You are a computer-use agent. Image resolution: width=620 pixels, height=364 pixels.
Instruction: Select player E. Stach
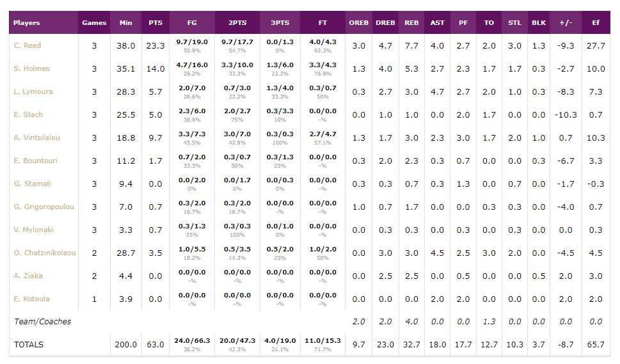pyautogui.click(x=28, y=115)
